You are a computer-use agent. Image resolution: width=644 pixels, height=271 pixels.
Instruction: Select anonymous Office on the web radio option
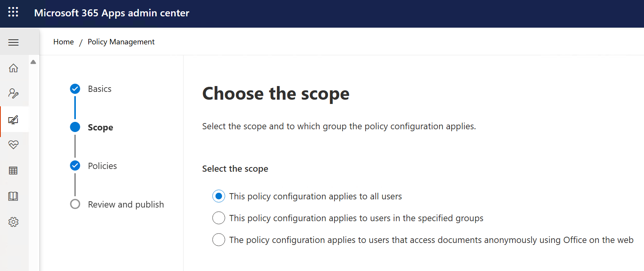219,240
